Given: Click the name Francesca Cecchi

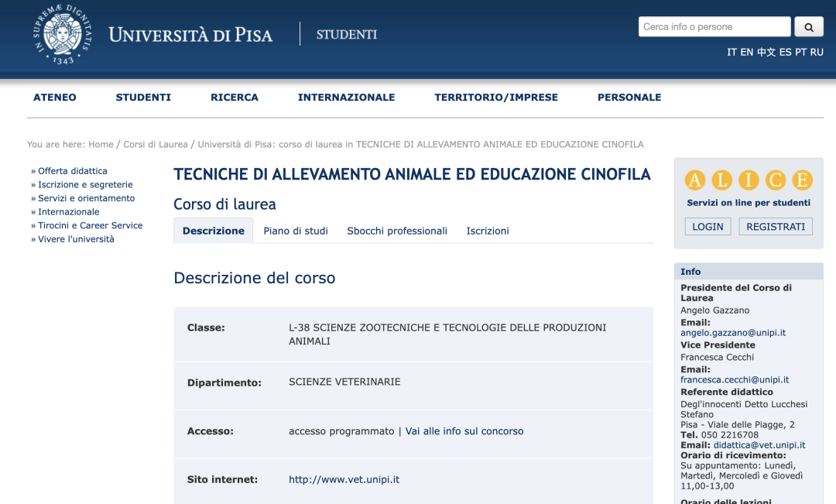Looking at the screenshot, I should click(717, 358).
